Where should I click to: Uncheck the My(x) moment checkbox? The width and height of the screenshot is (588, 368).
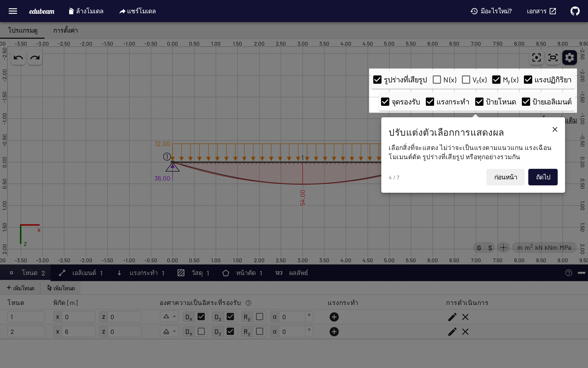pos(496,80)
